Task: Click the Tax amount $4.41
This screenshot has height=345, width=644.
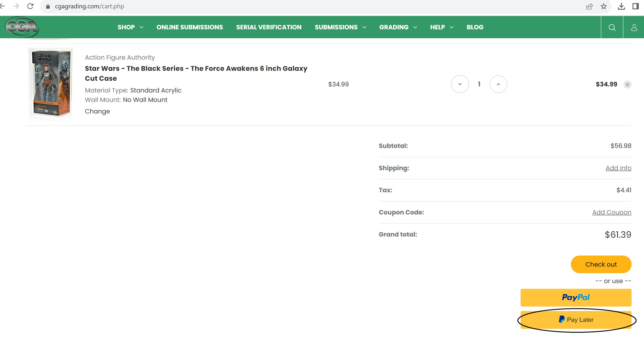Action: tap(624, 190)
